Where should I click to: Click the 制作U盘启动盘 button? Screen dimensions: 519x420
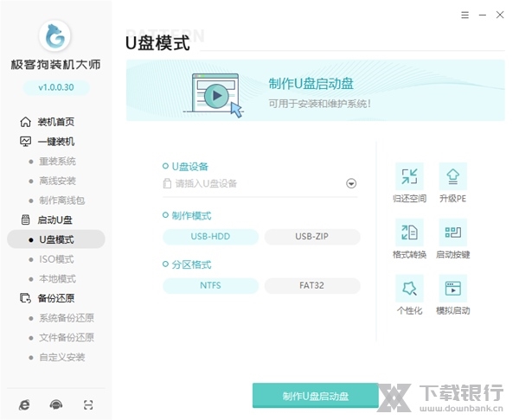316,396
